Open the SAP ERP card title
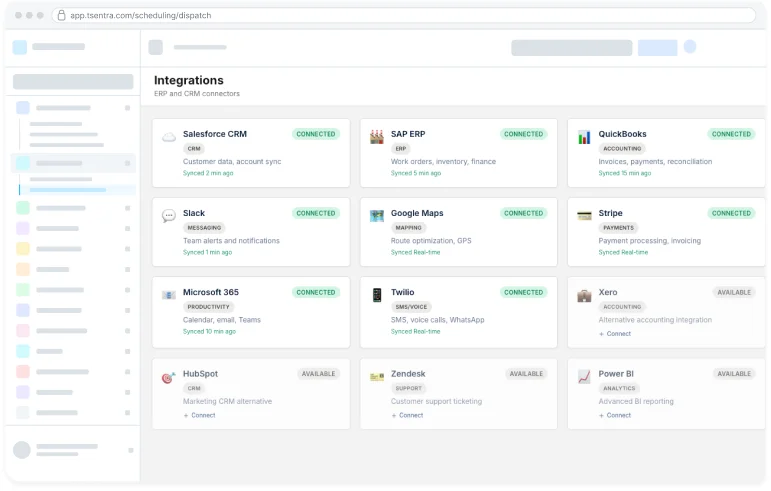The height and width of the screenshot is (491, 771). click(x=408, y=134)
